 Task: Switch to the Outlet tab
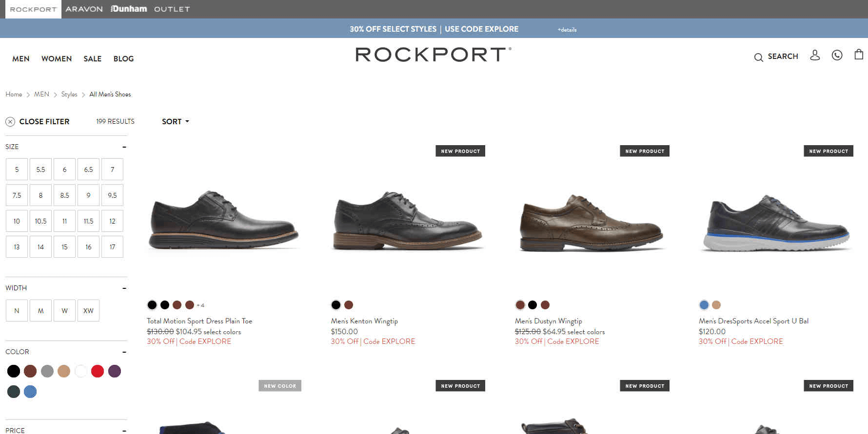pos(172,9)
